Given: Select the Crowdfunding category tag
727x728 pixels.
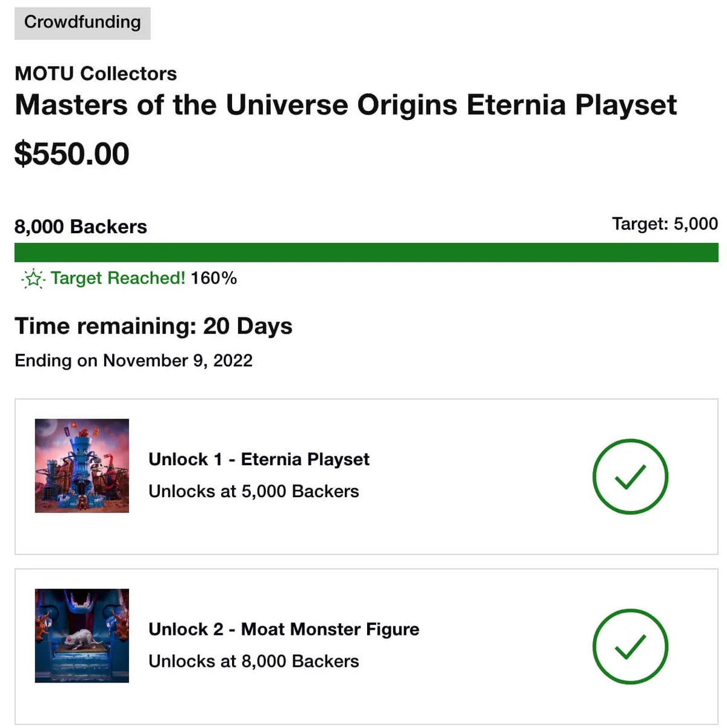Looking at the screenshot, I should point(81,22).
